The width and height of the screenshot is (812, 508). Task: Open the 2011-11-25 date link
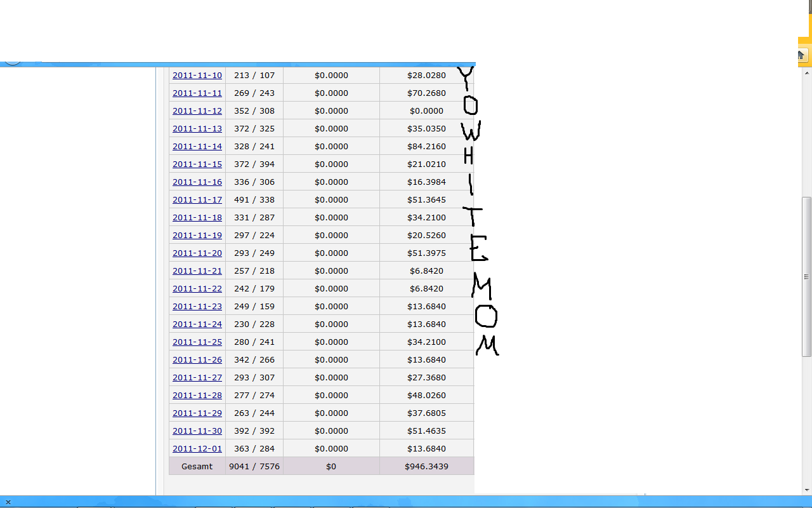click(197, 342)
